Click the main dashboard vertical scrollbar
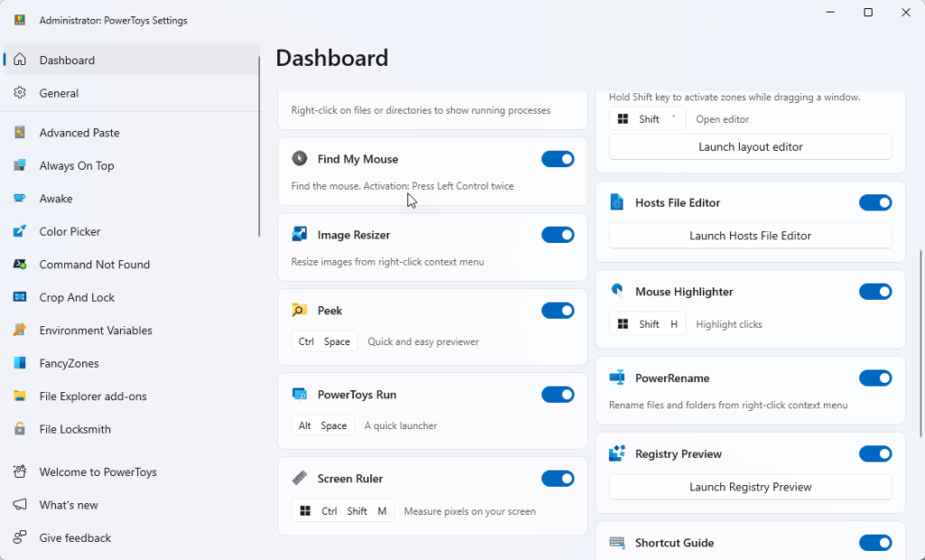The width and height of the screenshot is (925, 560). pos(920,343)
